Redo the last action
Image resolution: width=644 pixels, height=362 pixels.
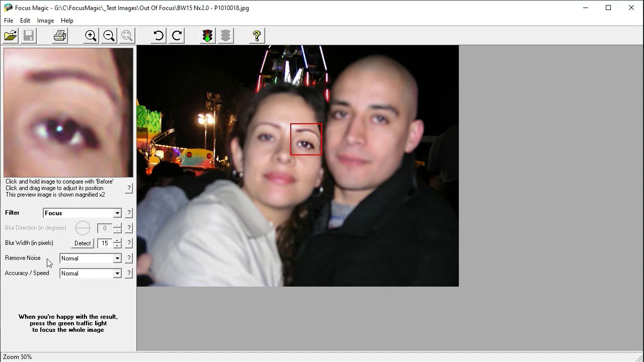coord(177,35)
